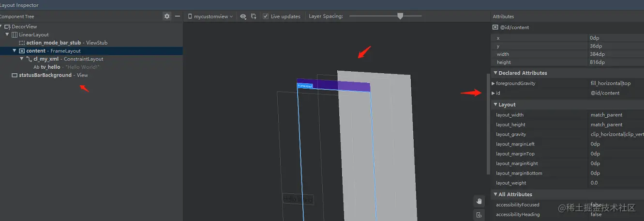Hide the Component Tree panel

click(178, 16)
